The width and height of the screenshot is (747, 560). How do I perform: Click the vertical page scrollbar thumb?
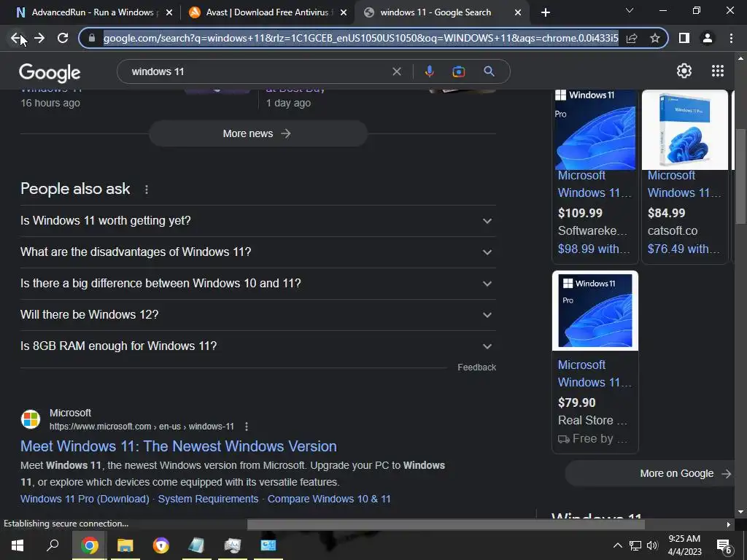740,176
